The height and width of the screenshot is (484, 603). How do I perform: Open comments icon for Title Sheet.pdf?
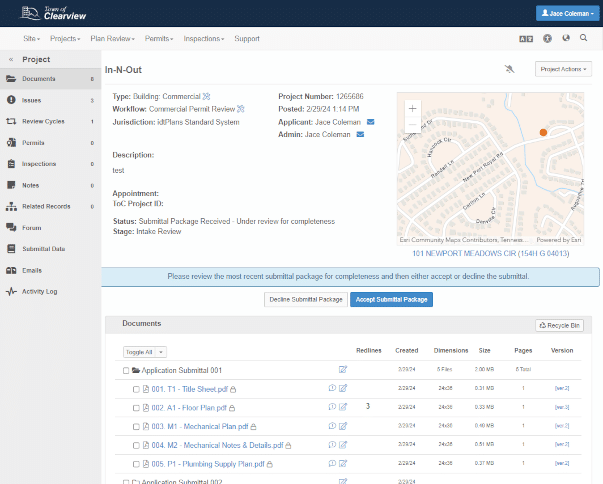pos(332,388)
